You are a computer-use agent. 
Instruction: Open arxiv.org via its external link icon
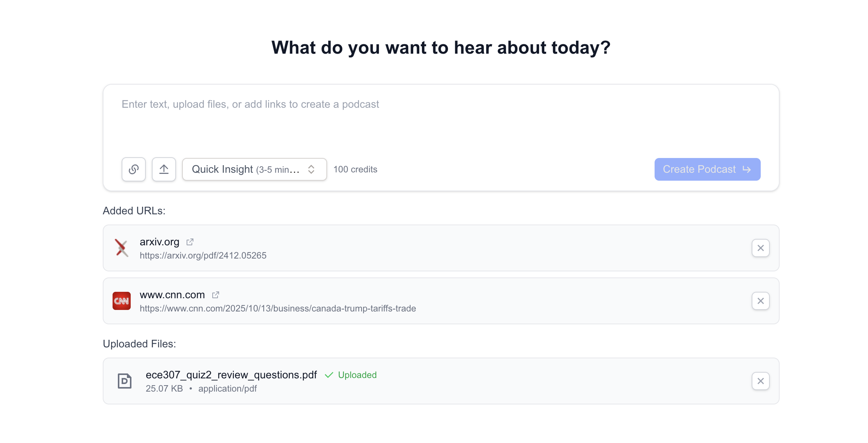click(x=190, y=242)
